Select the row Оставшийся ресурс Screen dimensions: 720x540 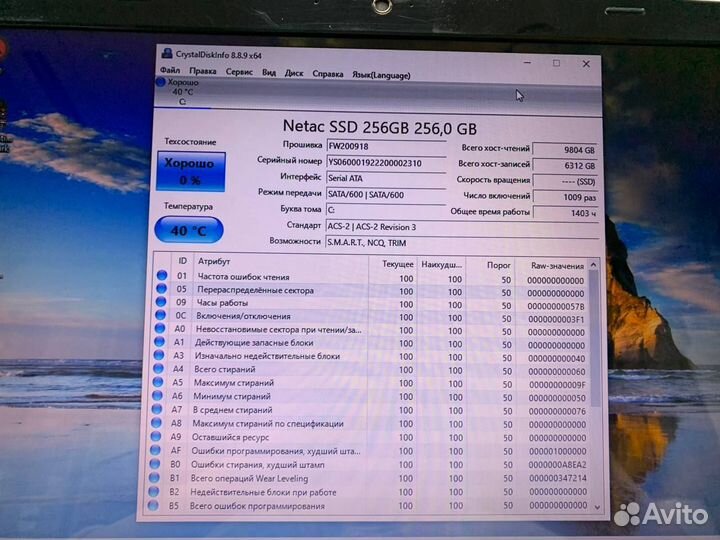click(x=370, y=438)
